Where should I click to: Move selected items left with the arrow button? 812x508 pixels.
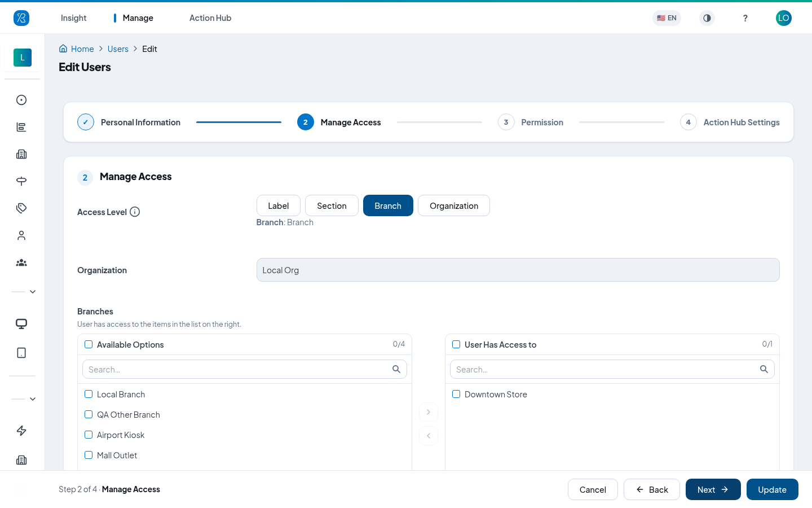tap(429, 436)
